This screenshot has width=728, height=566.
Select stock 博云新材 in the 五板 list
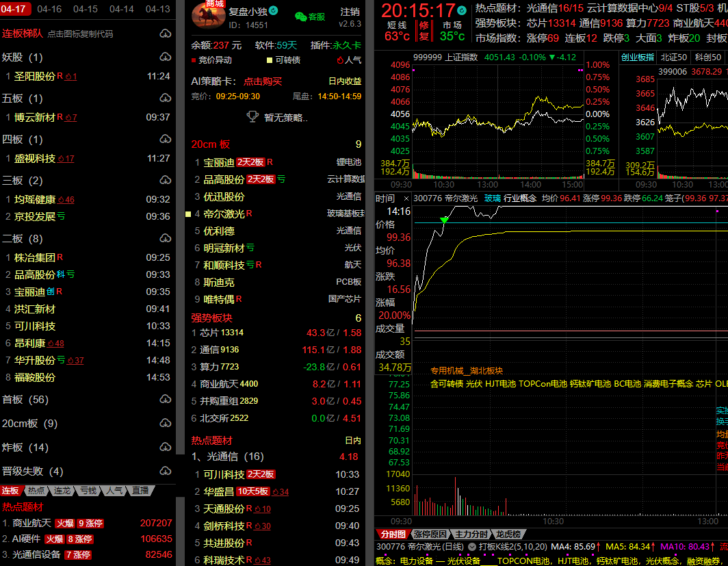point(34,117)
